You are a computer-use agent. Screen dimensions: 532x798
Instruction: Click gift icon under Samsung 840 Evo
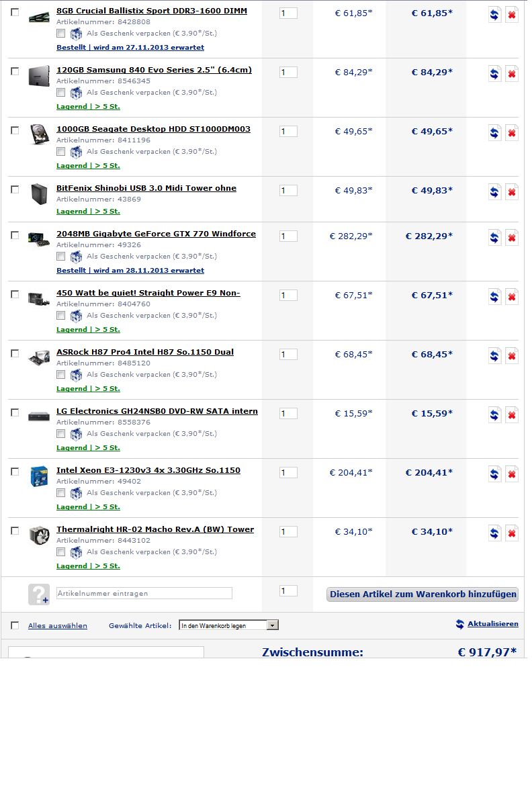[x=76, y=93]
